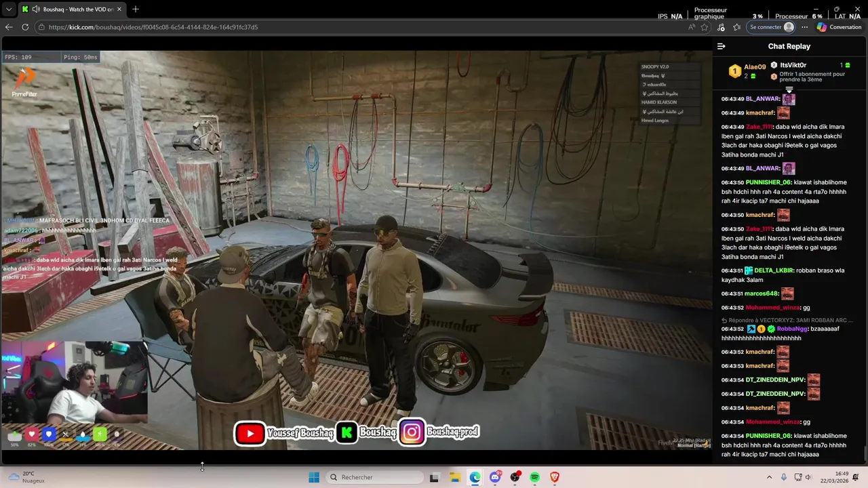
Task: Click the Rechercher taskbar search box
Action: [x=374, y=477]
